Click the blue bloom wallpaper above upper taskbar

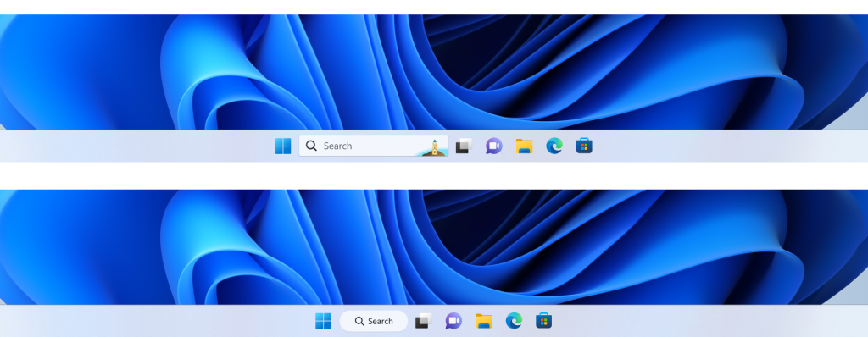pos(434,72)
